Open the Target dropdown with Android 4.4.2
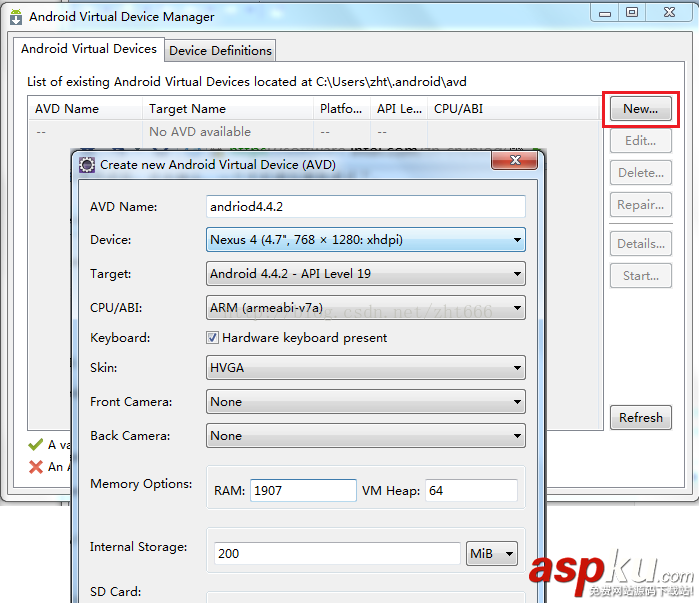Screen dimensions: 699x603 tap(366, 274)
